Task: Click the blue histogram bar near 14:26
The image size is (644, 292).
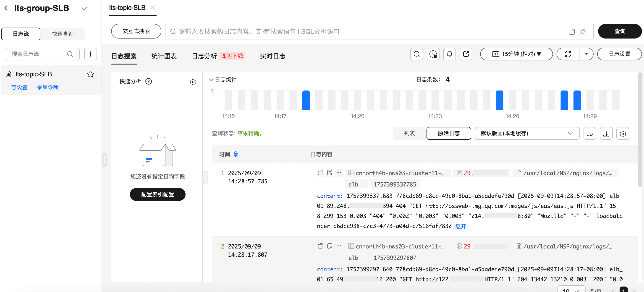Action: tap(499, 100)
